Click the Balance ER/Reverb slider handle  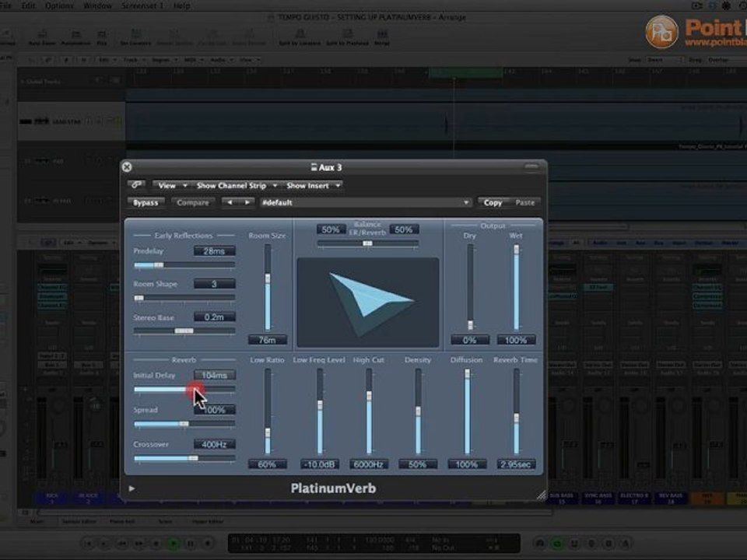(x=367, y=243)
